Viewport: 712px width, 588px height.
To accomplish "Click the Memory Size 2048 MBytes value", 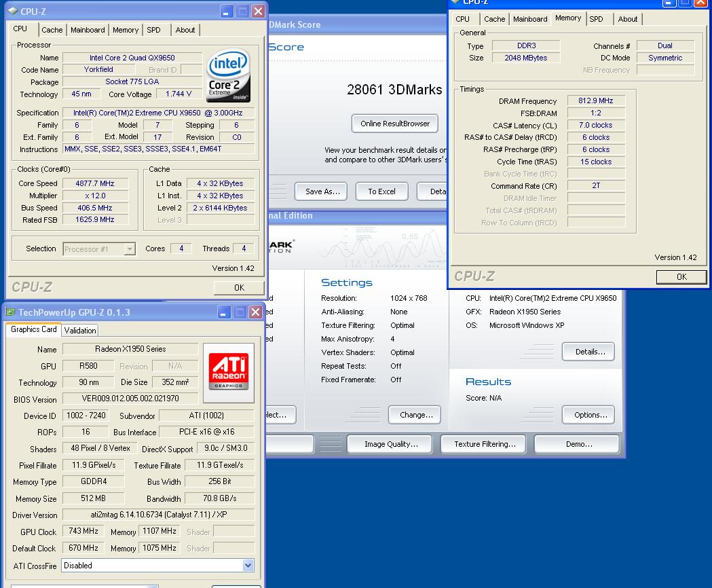I will point(526,58).
